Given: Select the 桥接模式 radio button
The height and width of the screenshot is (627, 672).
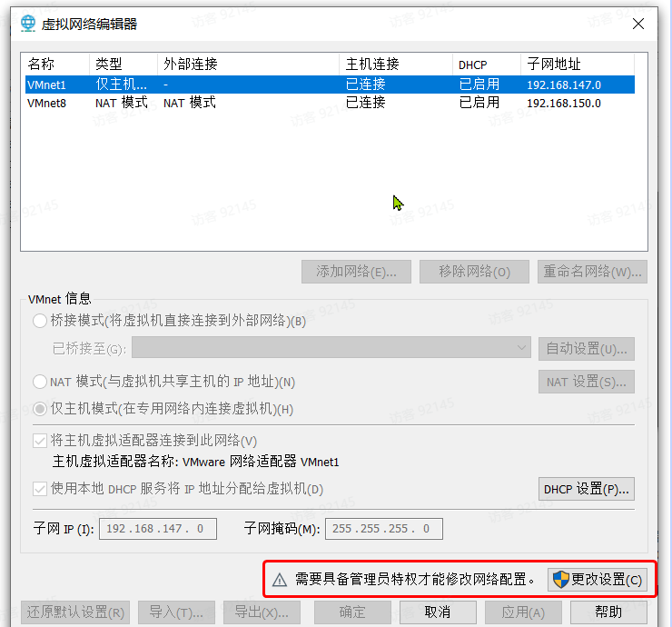Looking at the screenshot, I should point(40,321).
